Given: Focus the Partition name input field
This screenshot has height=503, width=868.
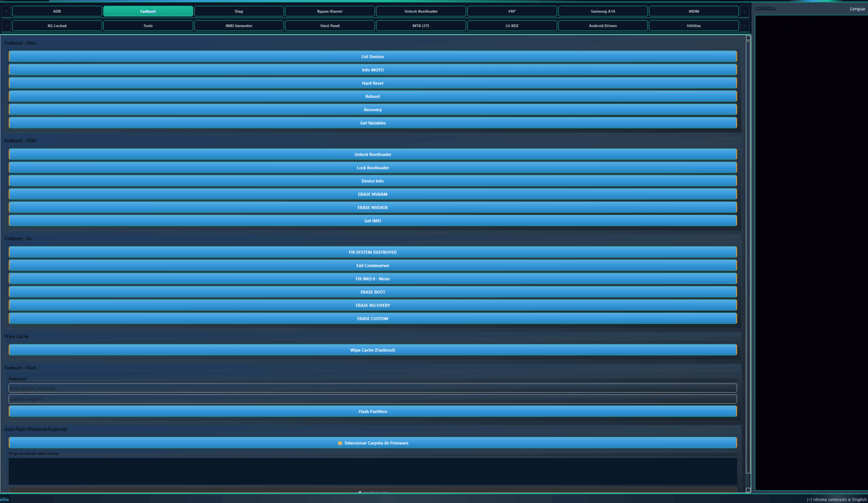Looking at the screenshot, I should click(x=373, y=388).
